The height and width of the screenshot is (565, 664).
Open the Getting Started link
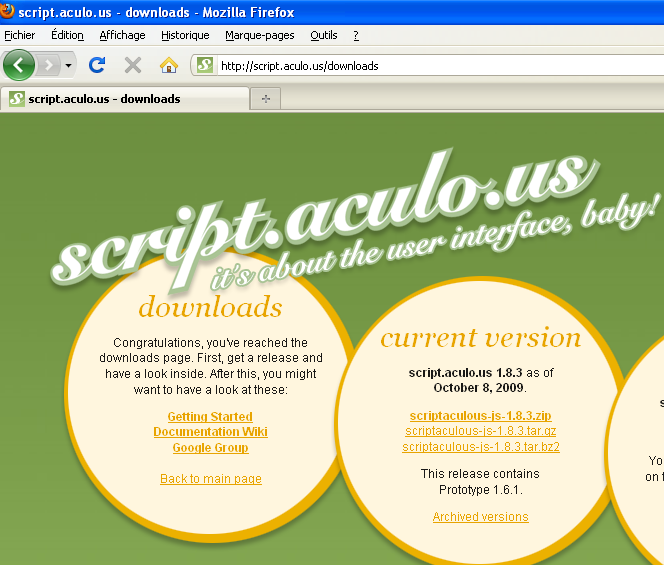(x=210, y=417)
